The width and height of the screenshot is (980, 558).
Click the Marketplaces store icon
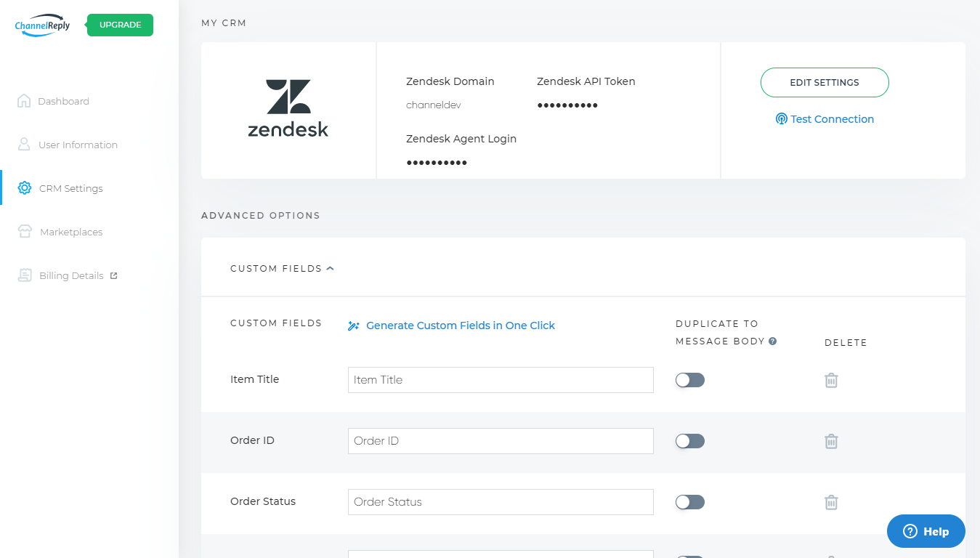[x=25, y=232]
